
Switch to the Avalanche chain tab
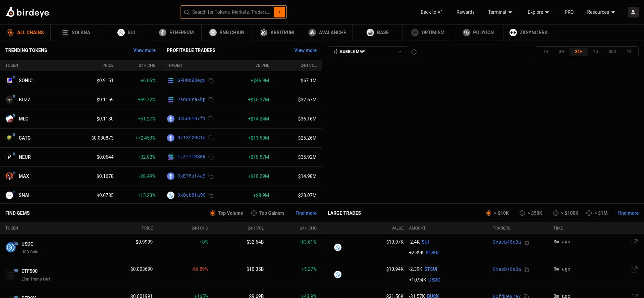coord(327,33)
